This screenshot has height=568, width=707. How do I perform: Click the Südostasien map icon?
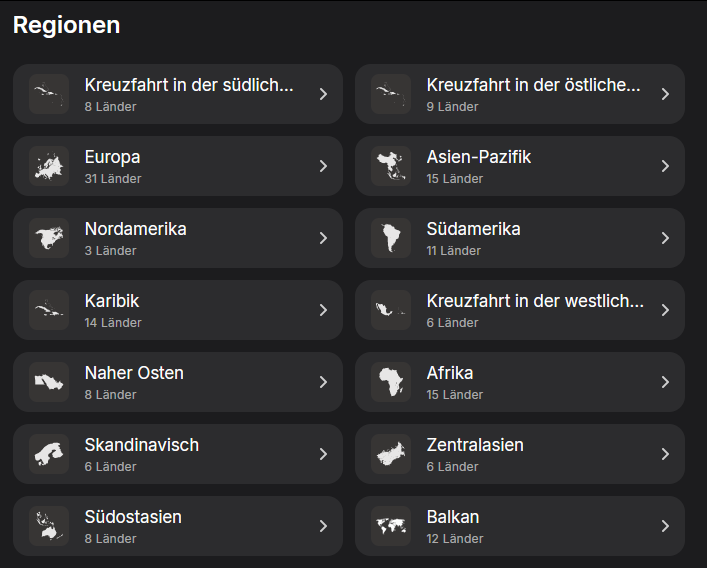pos(49,526)
